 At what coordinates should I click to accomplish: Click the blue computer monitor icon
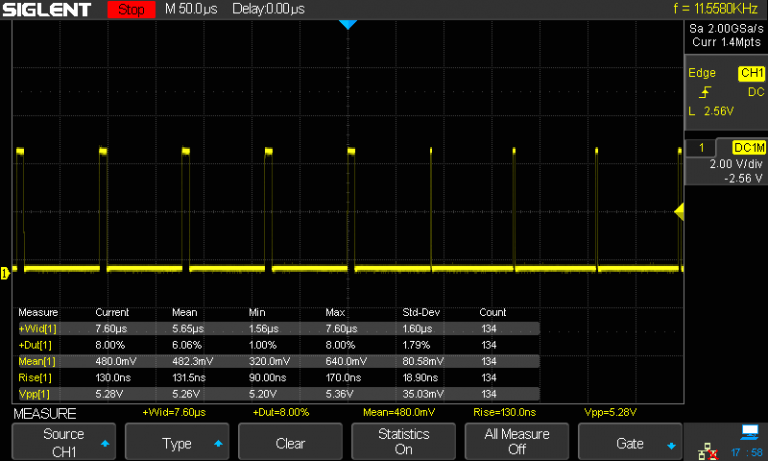[748, 433]
